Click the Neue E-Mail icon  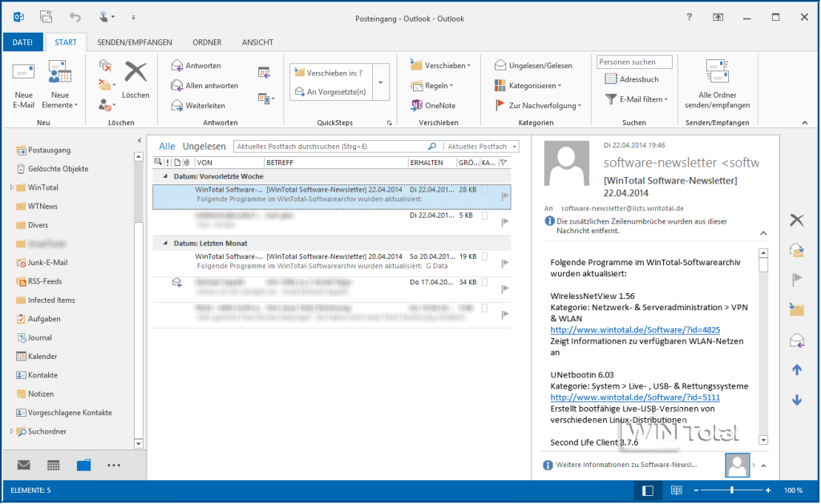tap(24, 73)
